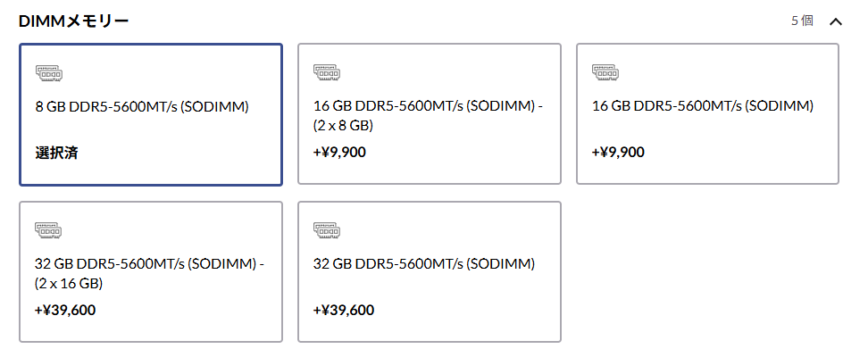Click the 5個 item count label
Screen dimensions: 868x349
[x=802, y=21]
